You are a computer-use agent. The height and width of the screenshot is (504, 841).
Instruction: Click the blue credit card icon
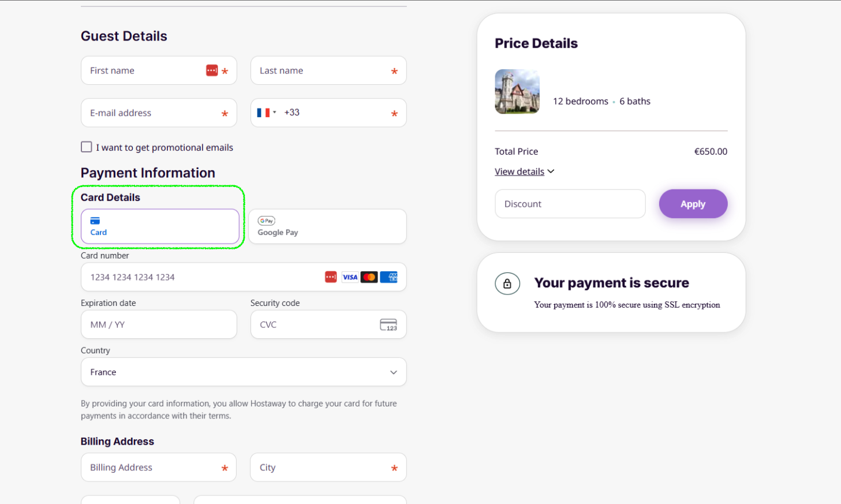tap(95, 221)
